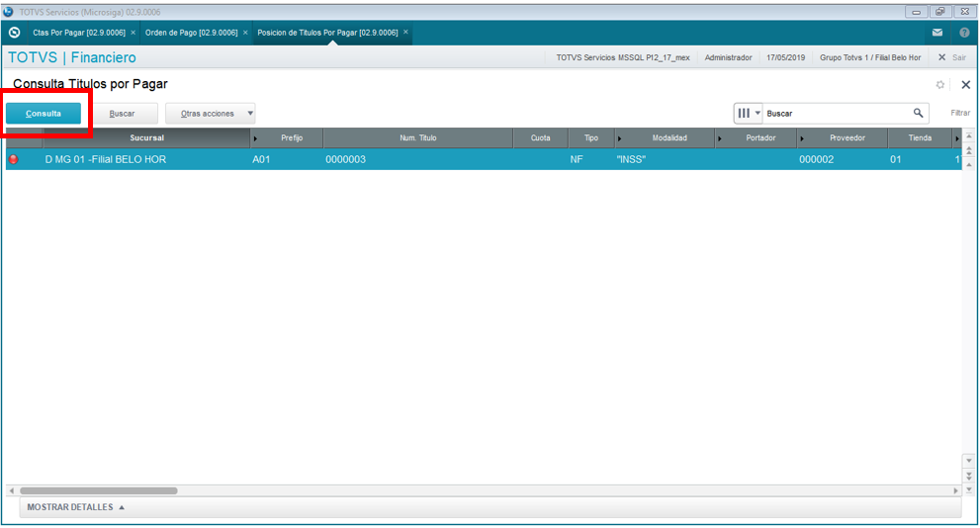Screen dimensions: 980x528
Task: Focus the Buscar search field
Action: 837,113
